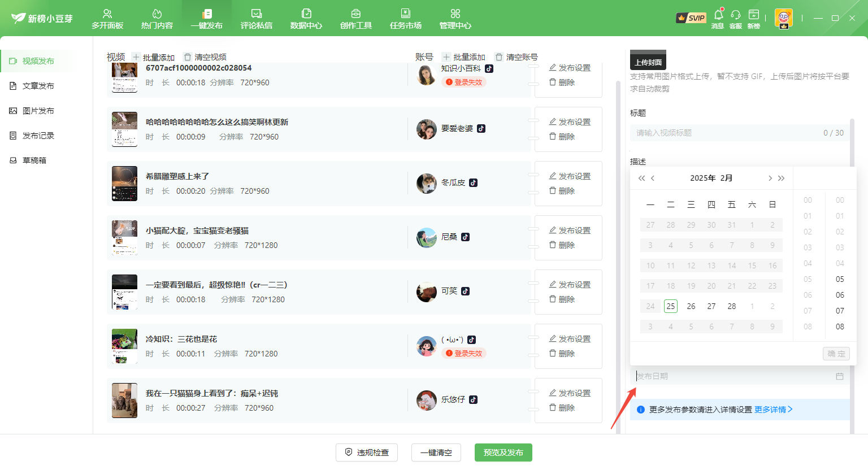Open 发布设置 for 一定要看到最后 row
Image resolution: width=868 pixels, height=470 pixels.
[570, 285]
